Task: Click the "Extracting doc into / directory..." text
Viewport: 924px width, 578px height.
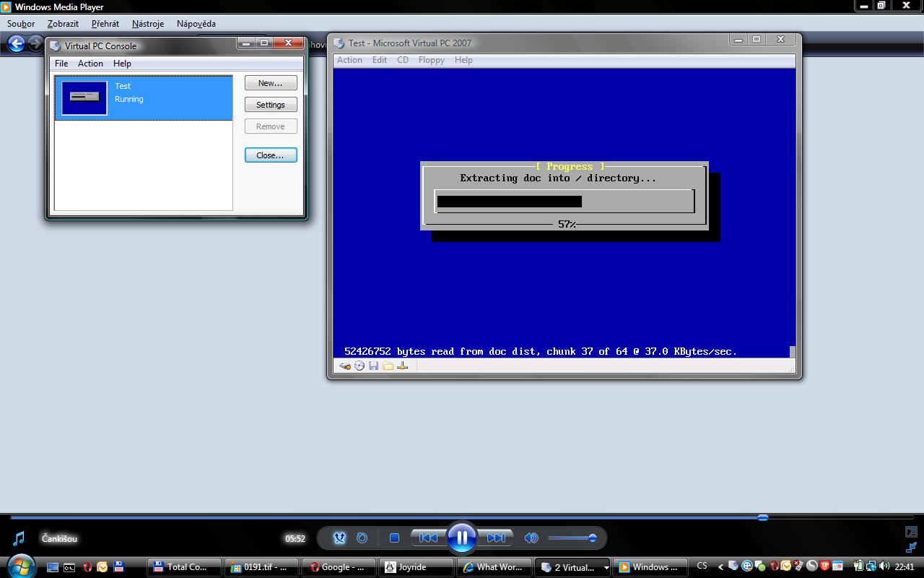Action: 558,178
